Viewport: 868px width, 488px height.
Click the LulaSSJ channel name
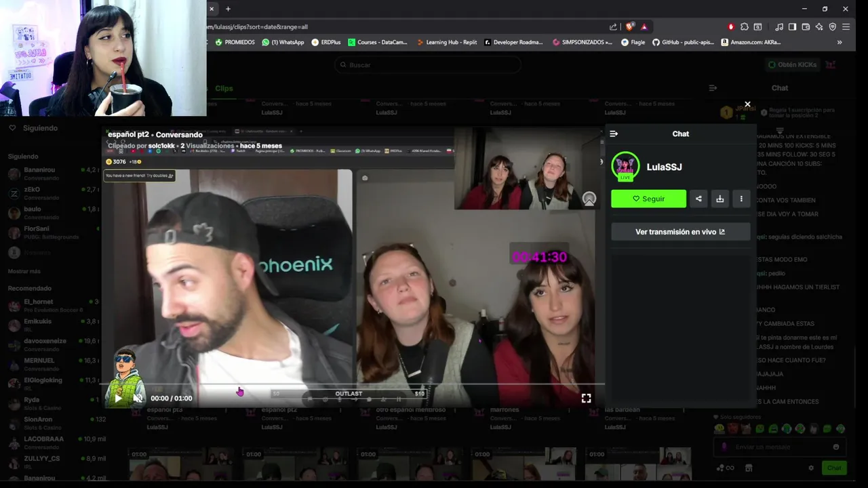click(665, 167)
